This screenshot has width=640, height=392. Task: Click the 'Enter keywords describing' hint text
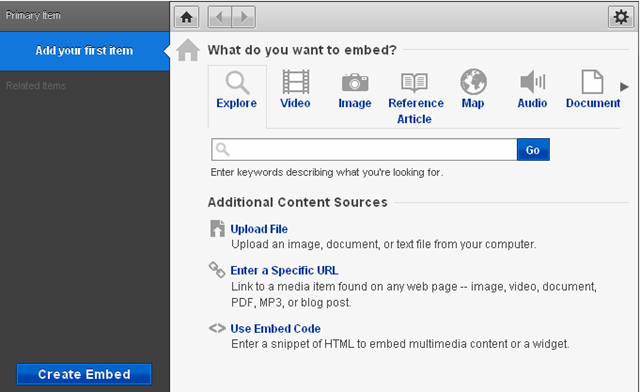[327, 172]
